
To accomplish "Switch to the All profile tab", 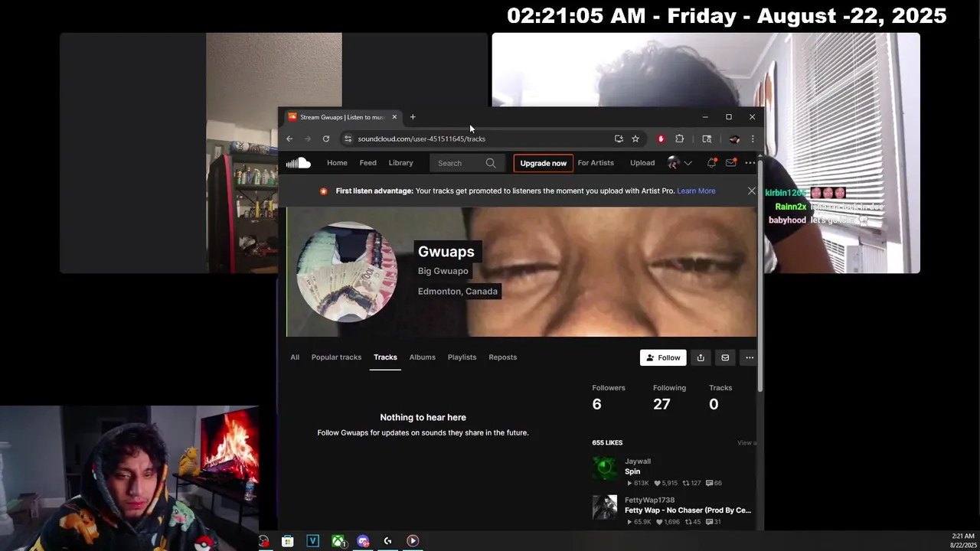I will [295, 357].
